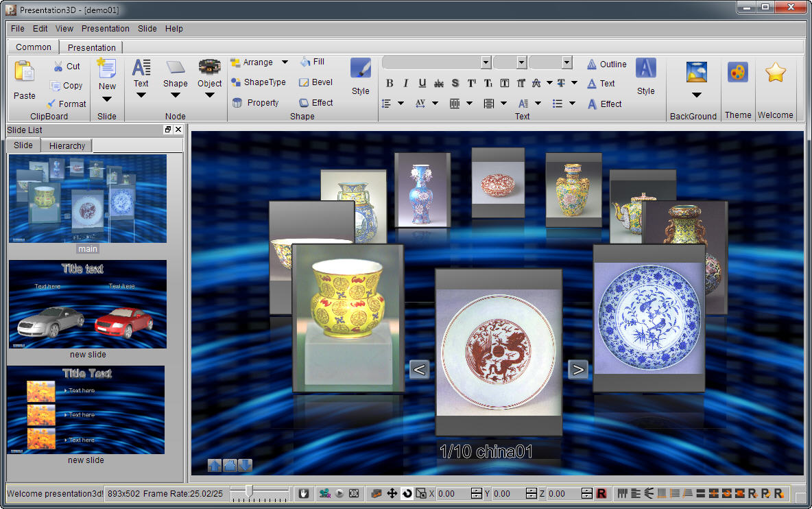Click the camera record icon in status bar

[324, 493]
